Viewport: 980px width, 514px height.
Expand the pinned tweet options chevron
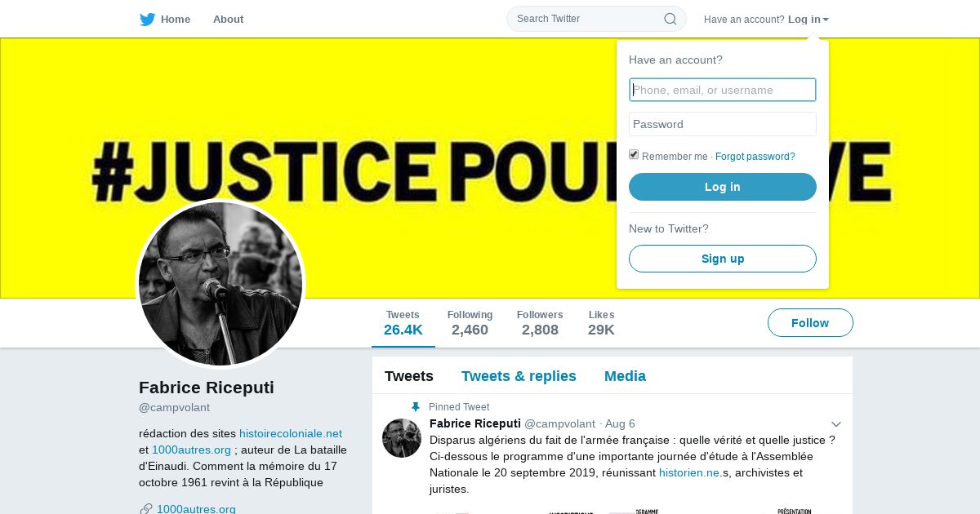(x=836, y=424)
